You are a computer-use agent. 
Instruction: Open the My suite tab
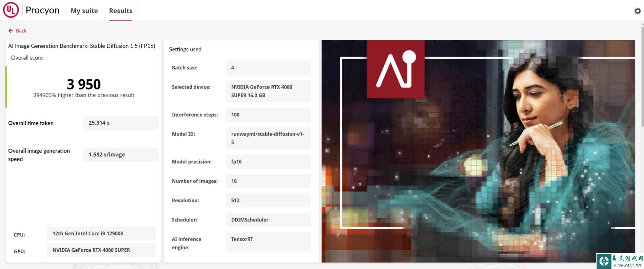[x=84, y=11]
